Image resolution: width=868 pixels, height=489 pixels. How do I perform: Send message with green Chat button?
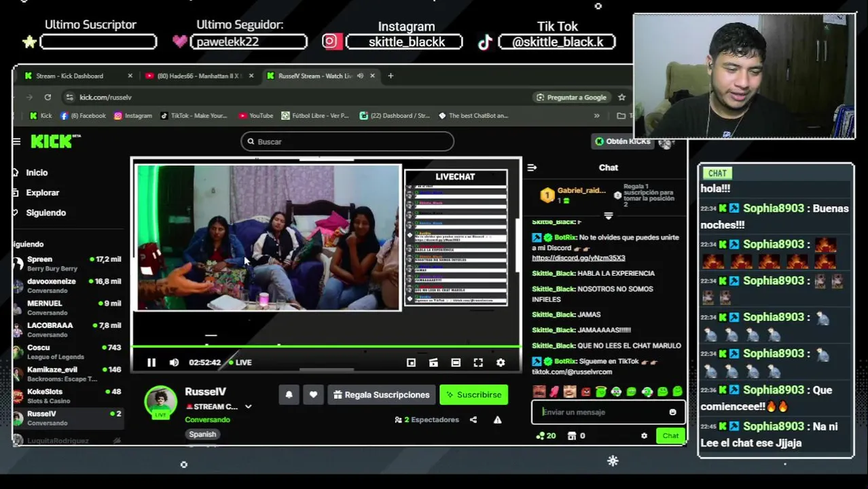tap(670, 436)
